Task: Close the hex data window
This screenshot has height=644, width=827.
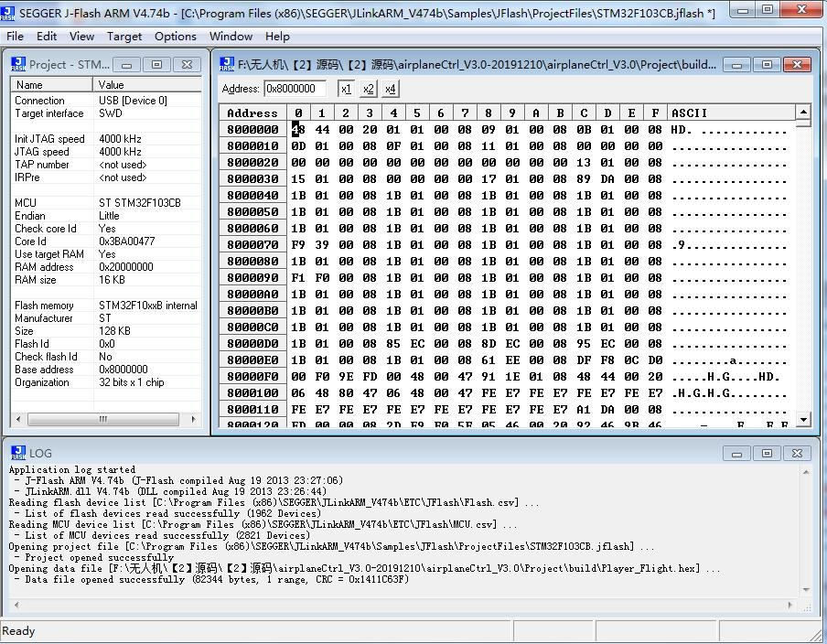Action: [797, 65]
